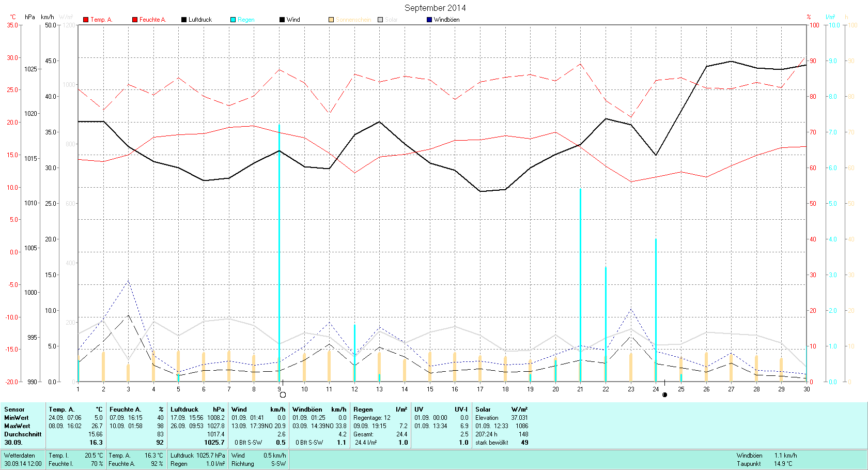The width and height of the screenshot is (868, 470).
Task: Click the cyan rain bar on day 24
Action: (x=656, y=310)
